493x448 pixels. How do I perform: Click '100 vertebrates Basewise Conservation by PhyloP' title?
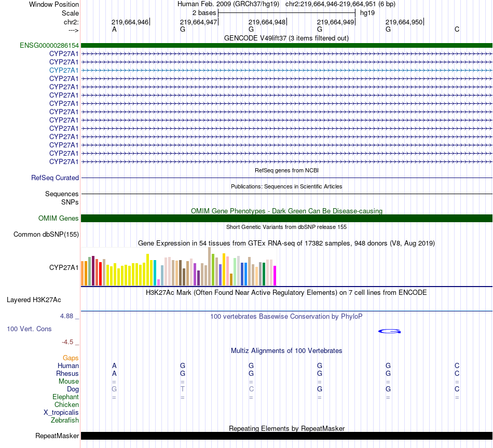click(286, 317)
